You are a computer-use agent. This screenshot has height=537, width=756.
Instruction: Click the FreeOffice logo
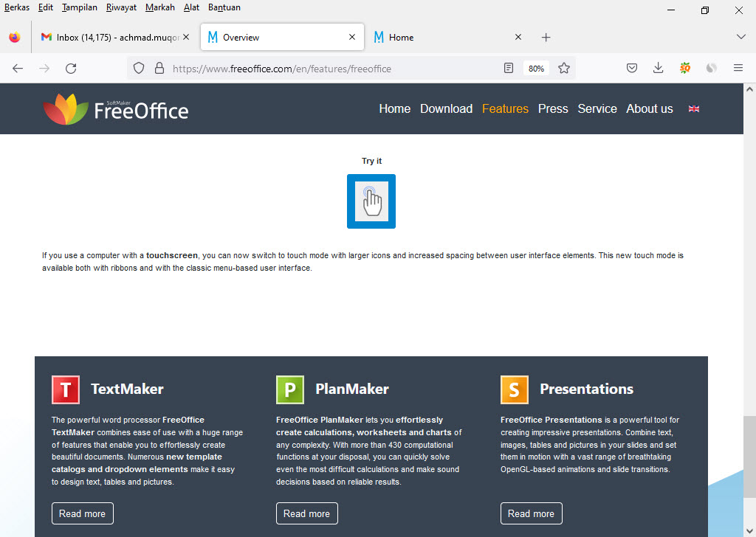pyautogui.click(x=115, y=108)
